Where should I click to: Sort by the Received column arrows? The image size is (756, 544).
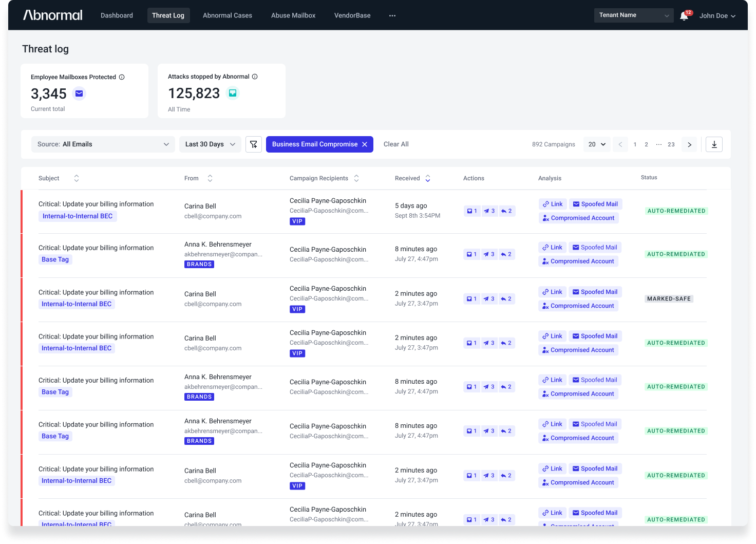pos(428,178)
